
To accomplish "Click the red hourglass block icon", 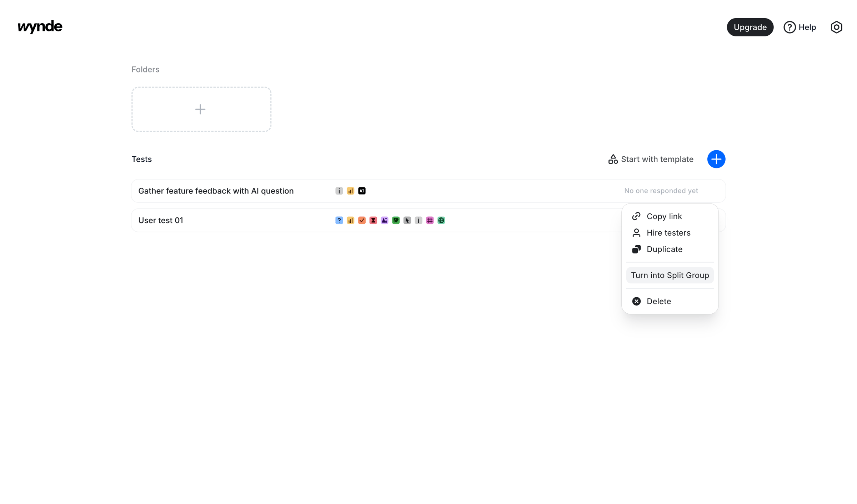I will pyautogui.click(x=373, y=220).
